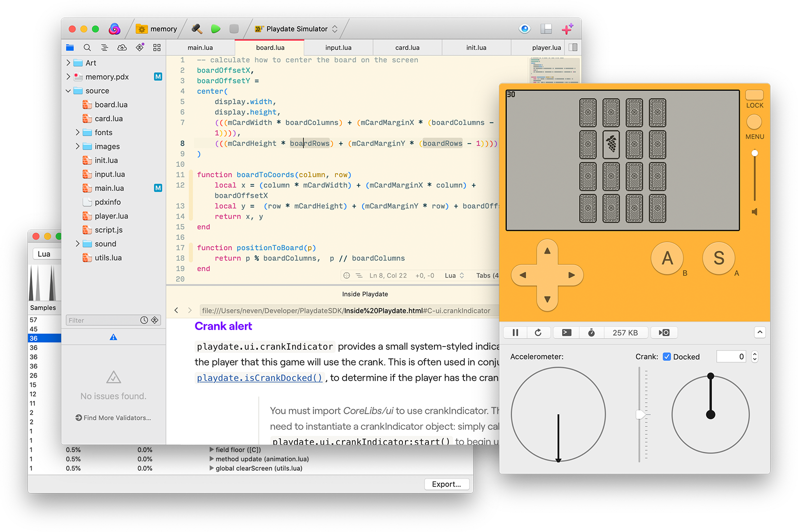This screenshot has width=798, height=532.
Task: Switch to the init.lua tab
Action: tap(476, 47)
